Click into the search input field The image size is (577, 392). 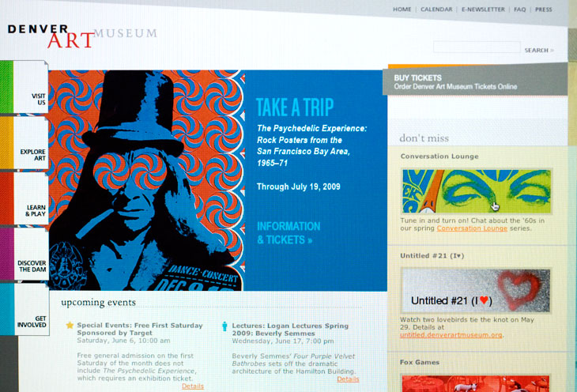tap(477, 47)
